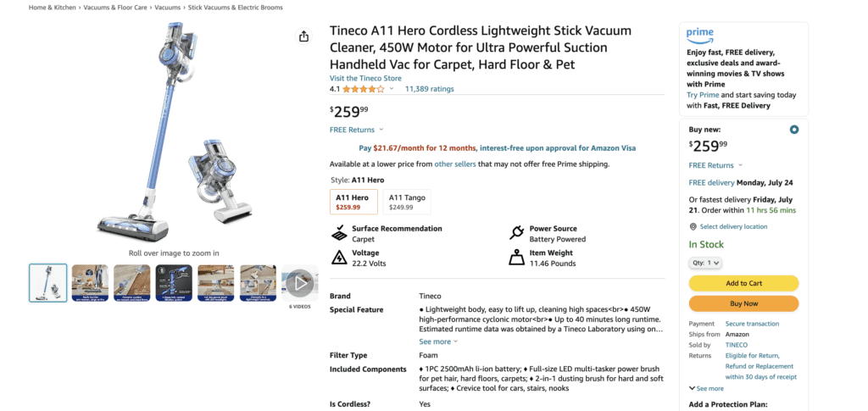868x411 pixels.
Task: Choose the A11 Hero style option
Action: tap(353, 202)
